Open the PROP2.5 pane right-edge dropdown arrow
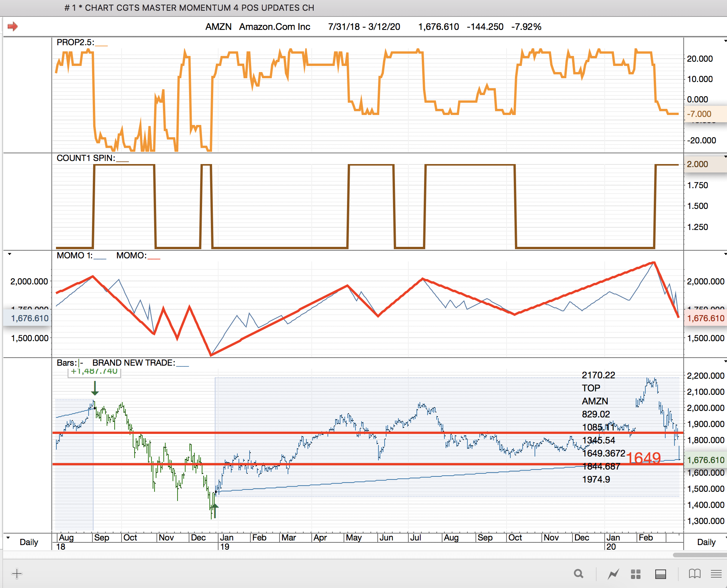Image resolution: width=727 pixels, height=588 pixels. coord(725,41)
